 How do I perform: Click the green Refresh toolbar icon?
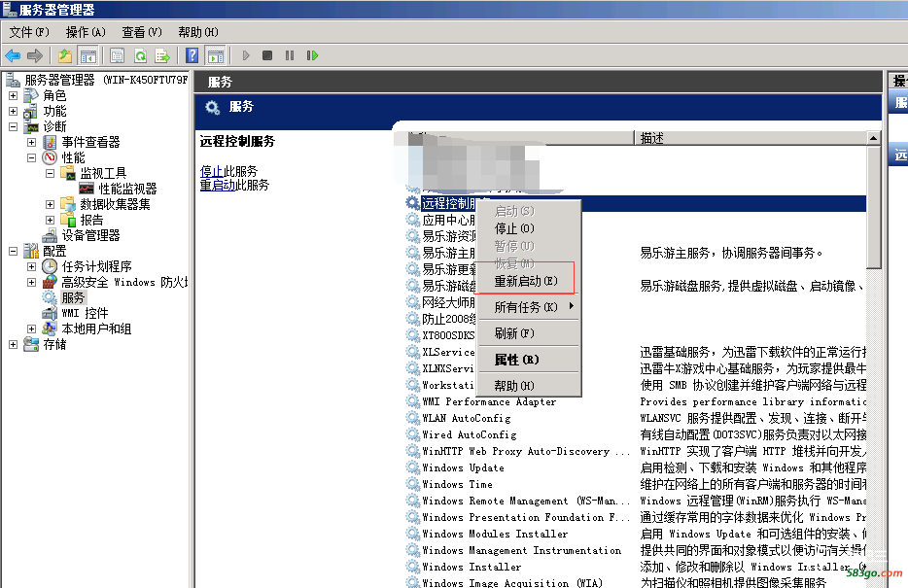coord(140,55)
